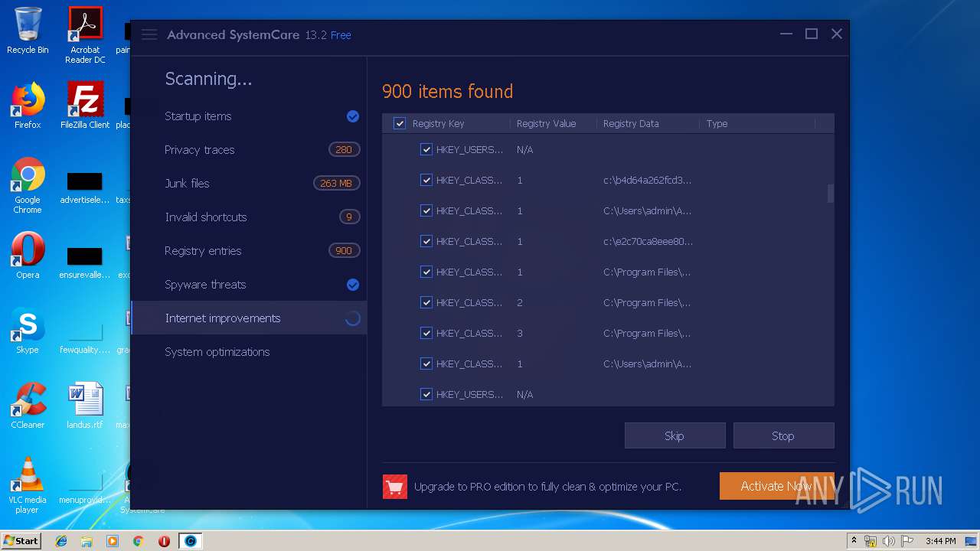Image resolution: width=980 pixels, height=551 pixels.
Task: Click Advanced SystemCare taskbar icon
Action: pos(191,541)
